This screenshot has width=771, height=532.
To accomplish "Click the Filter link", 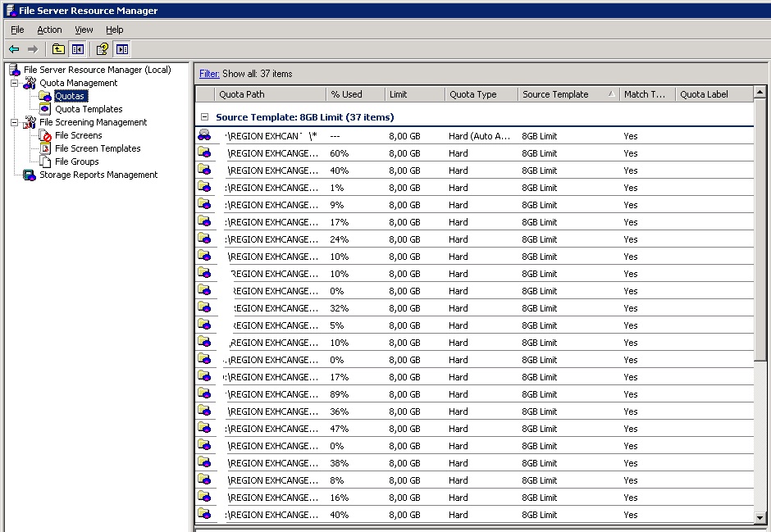I will [209, 74].
